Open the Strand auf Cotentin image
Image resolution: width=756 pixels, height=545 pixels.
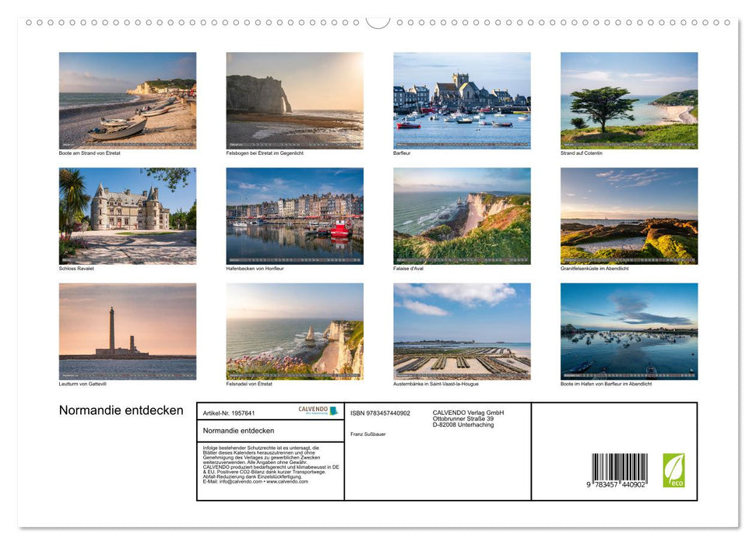pyautogui.click(x=628, y=100)
